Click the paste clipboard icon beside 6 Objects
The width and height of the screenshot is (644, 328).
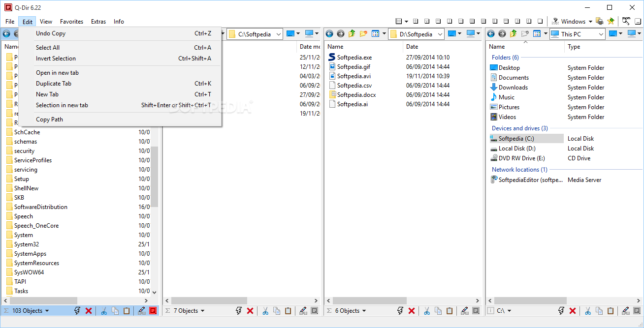[x=450, y=311]
